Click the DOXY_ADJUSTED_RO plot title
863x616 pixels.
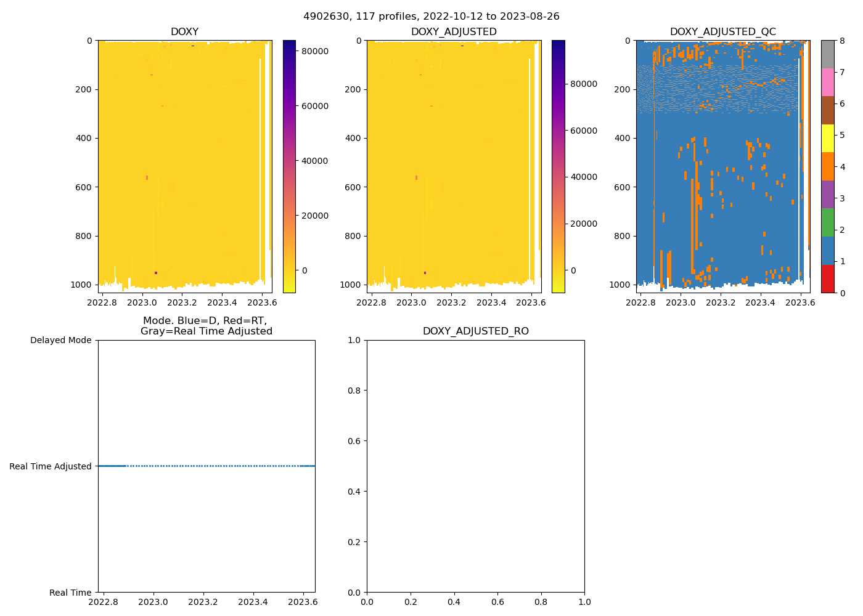click(x=475, y=331)
